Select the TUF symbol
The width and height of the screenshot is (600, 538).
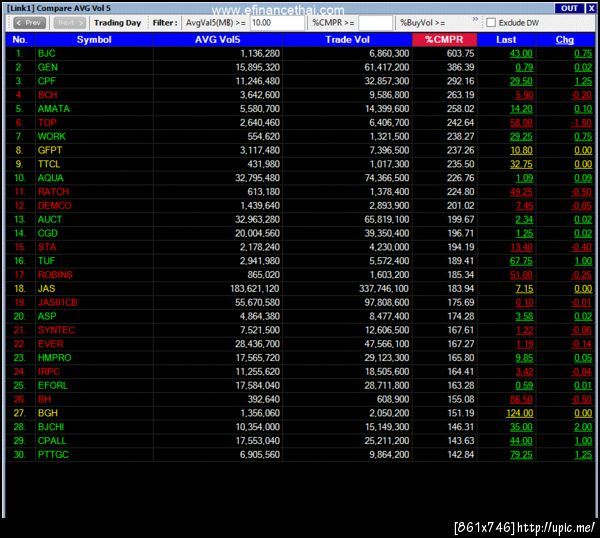46,261
